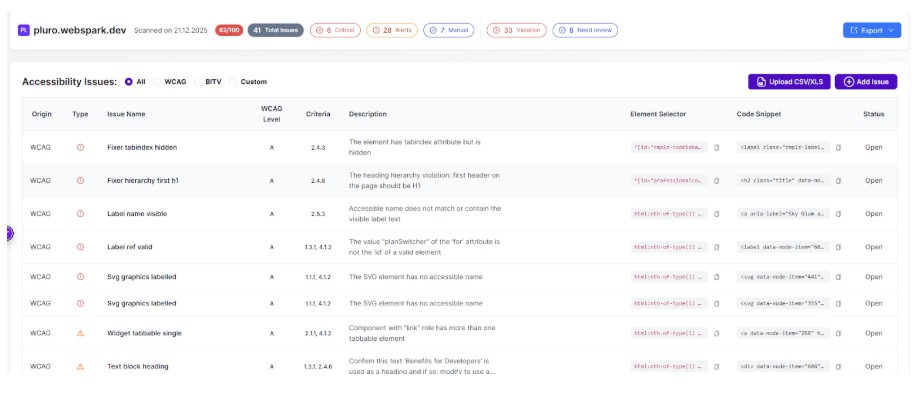Select the All issues radio button
The height and width of the screenshot is (397, 915).
[129, 82]
